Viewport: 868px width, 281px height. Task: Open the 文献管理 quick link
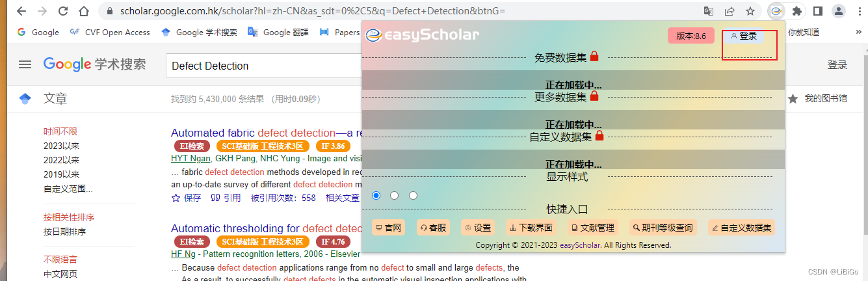click(593, 228)
